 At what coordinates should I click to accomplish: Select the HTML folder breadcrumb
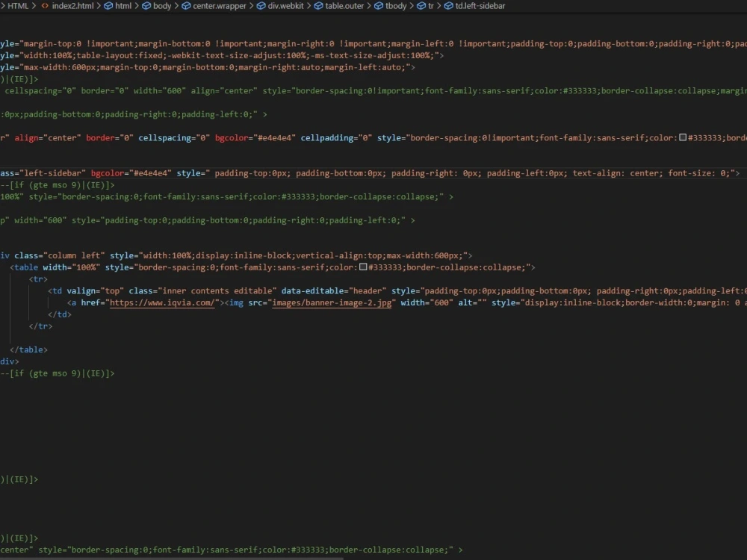coord(18,6)
